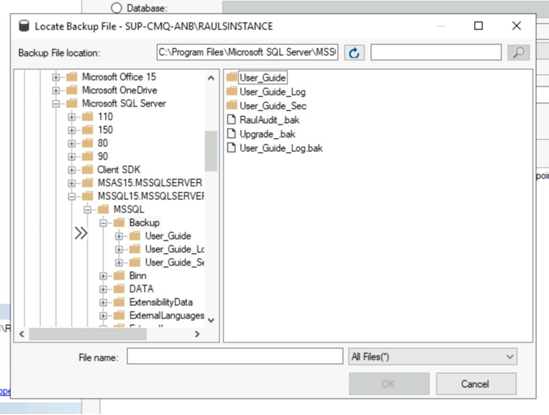Expand the DATA folder node
Screen dimensions: 549x415
pyautogui.click(x=103, y=289)
